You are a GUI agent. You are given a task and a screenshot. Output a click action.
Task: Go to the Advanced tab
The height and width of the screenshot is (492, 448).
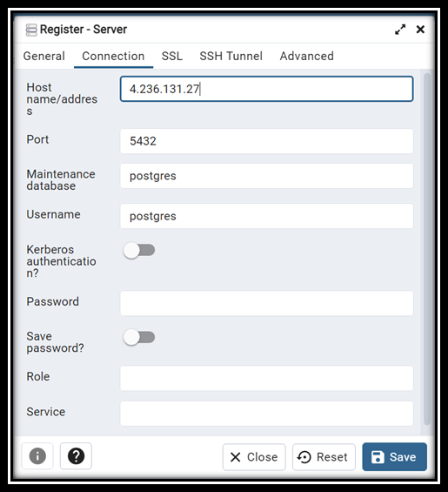(306, 56)
